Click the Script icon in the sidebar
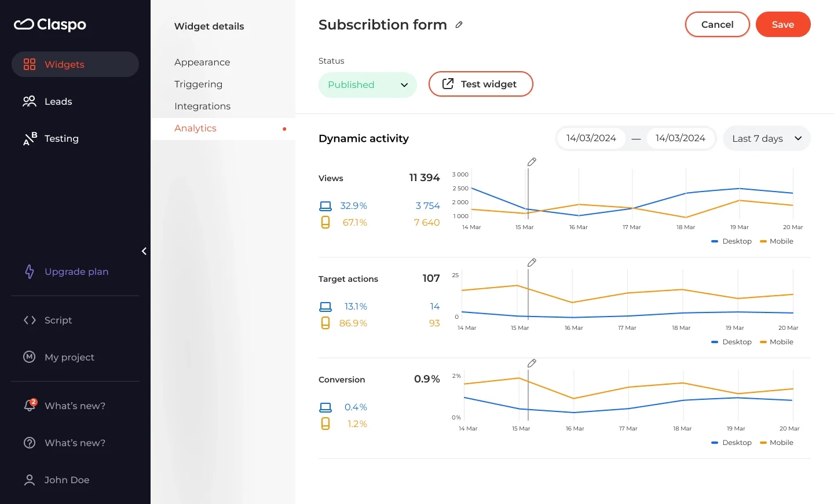Viewport: 834px width, 504px height. point(29,320)
